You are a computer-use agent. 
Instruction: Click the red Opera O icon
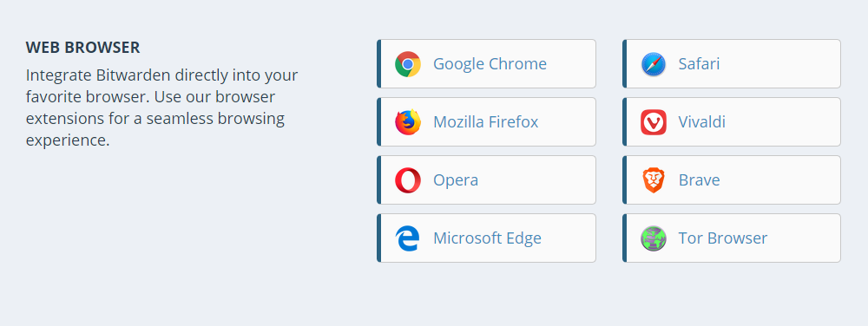click(408, 180)
